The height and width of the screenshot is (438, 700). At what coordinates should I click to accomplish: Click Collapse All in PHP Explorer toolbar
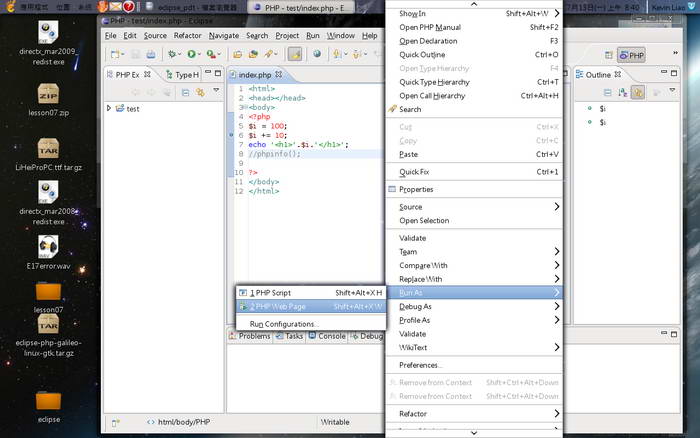(186, 92)
